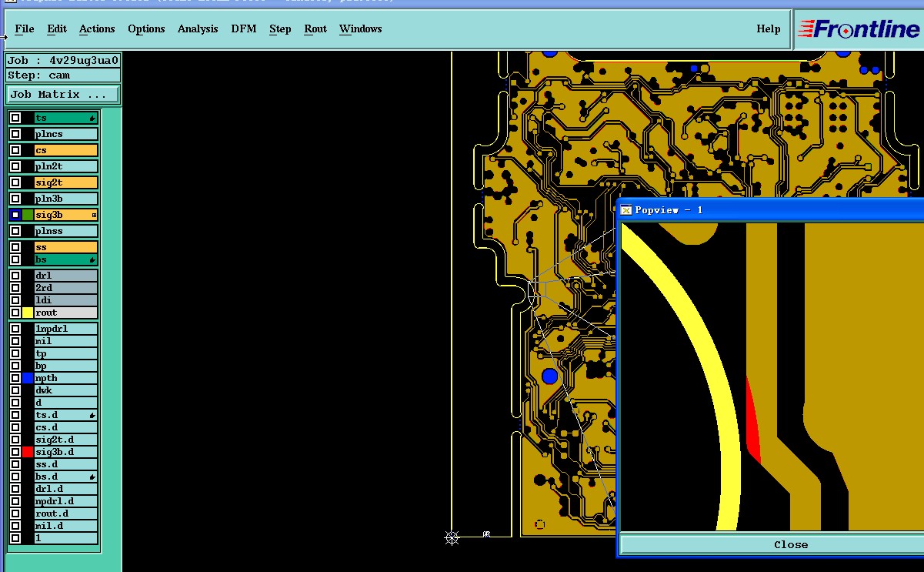924x572 pixels.
Task: Click the Step: cam field
Action: 63,75
